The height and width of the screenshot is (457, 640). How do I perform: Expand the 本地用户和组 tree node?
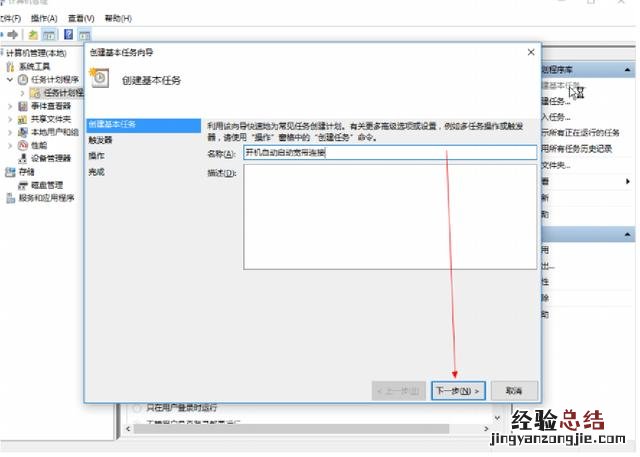(10, 133)
